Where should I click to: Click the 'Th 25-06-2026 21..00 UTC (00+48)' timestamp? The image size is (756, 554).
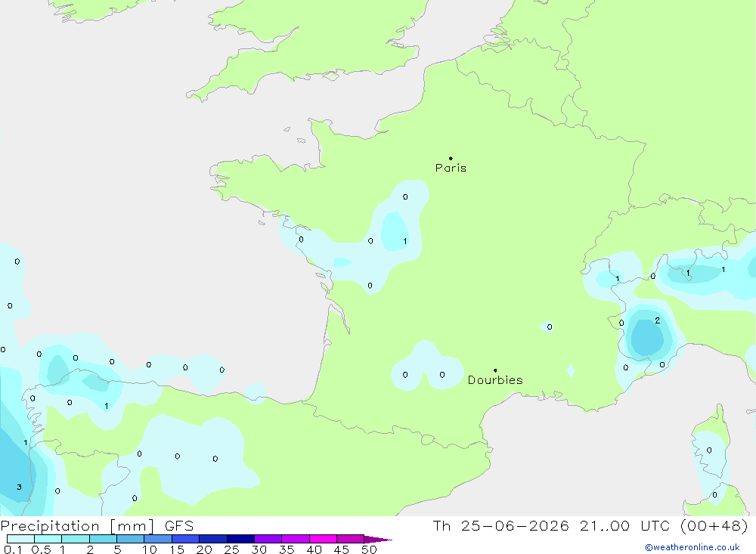(590, 525)
